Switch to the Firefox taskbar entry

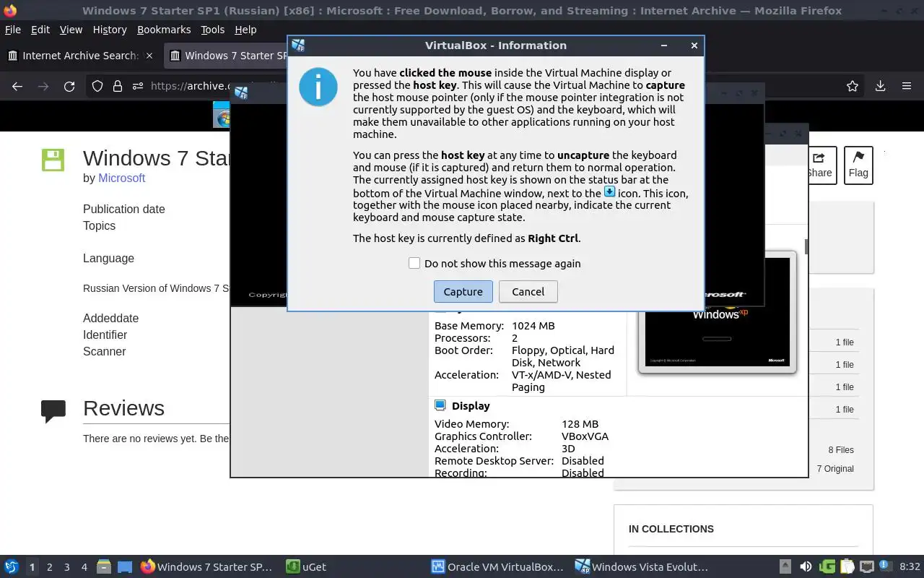coord(207,567)
